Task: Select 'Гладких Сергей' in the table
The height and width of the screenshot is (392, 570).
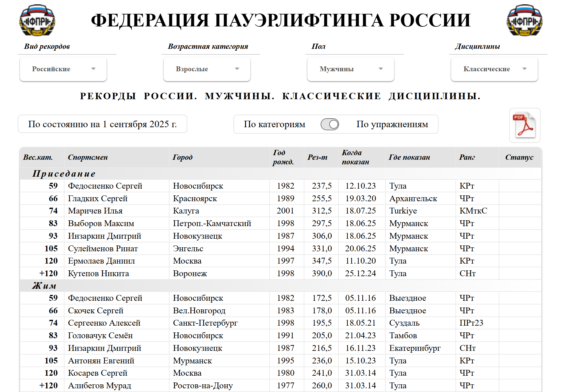Action: click(x=98, y=198)
